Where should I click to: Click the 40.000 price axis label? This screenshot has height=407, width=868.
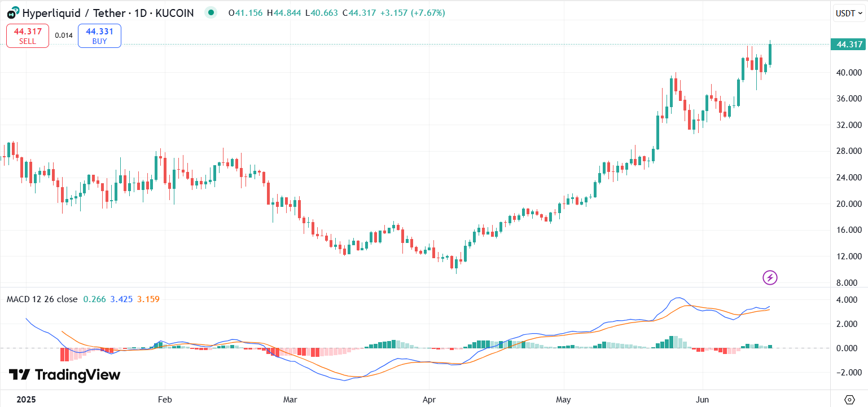[849, 73]
